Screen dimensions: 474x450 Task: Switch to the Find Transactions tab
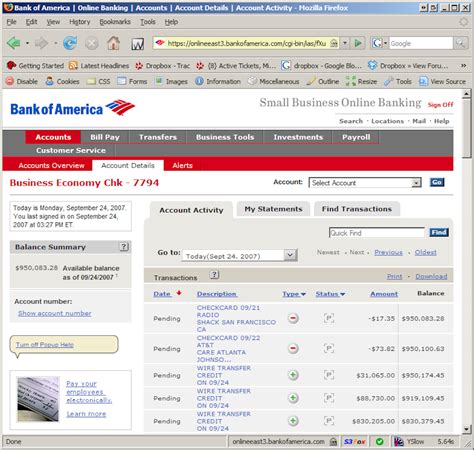(357, 209)
